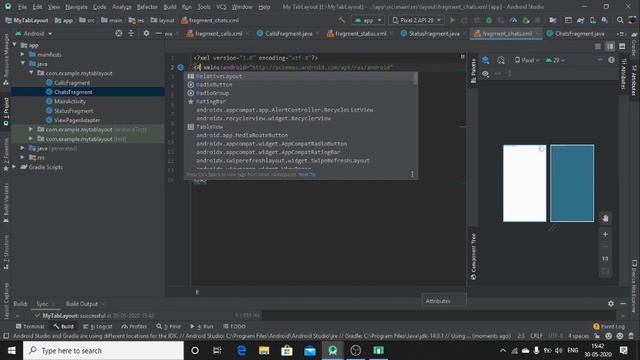Select the Pan hand tool in preview
Viewport: 640px width, 360px height.
(x=605, y=218)
